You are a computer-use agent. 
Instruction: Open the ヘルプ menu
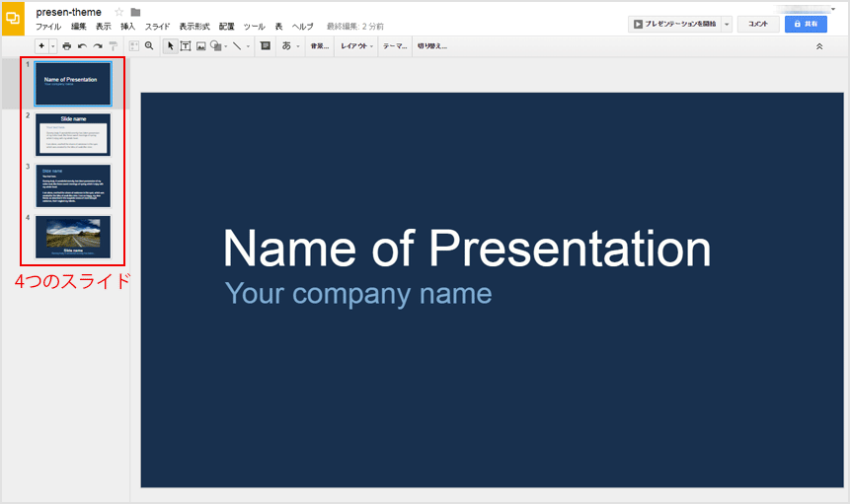point(302,26)
